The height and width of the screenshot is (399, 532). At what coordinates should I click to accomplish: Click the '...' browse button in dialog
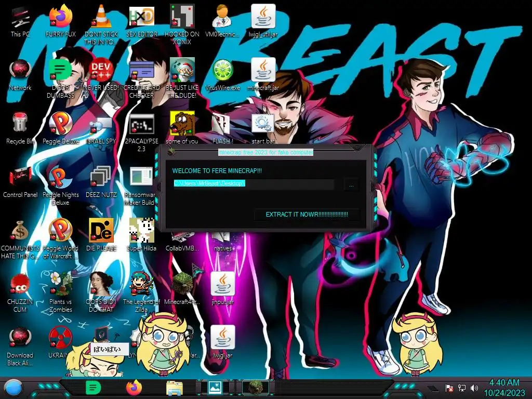click(351, 185)
